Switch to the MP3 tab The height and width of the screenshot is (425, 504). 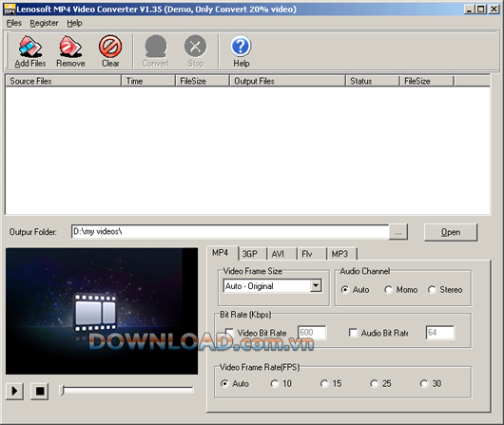tap(341, 254)
